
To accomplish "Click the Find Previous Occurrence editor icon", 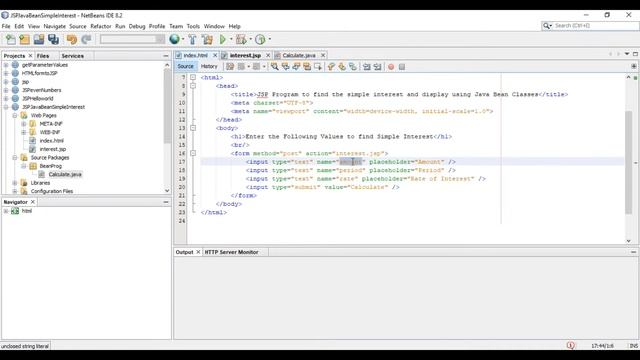I will pyautogui.click(x=285, y=67).
